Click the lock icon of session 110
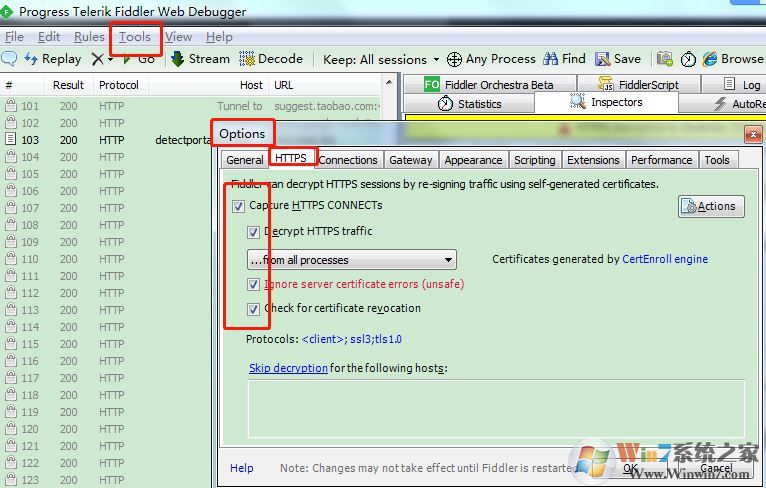Image resolution: width=766 pixels, height=488 pixels. coord(10,258)
